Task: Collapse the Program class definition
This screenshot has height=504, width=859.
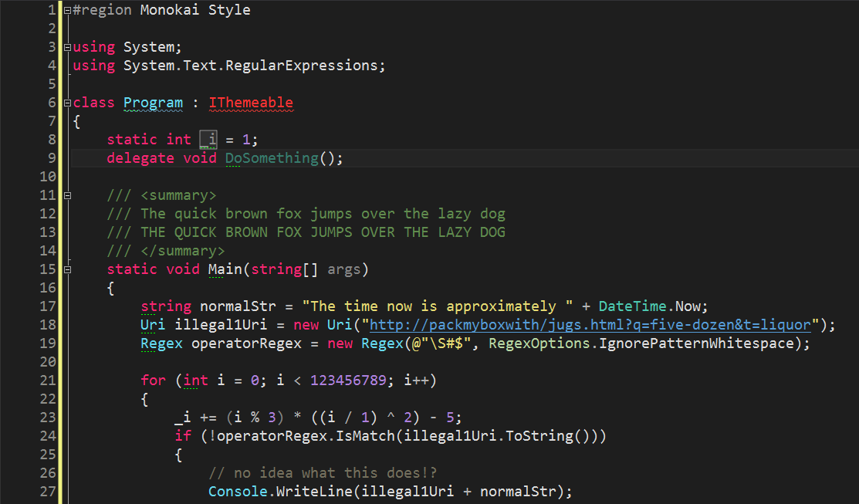Action: (66, 102)
